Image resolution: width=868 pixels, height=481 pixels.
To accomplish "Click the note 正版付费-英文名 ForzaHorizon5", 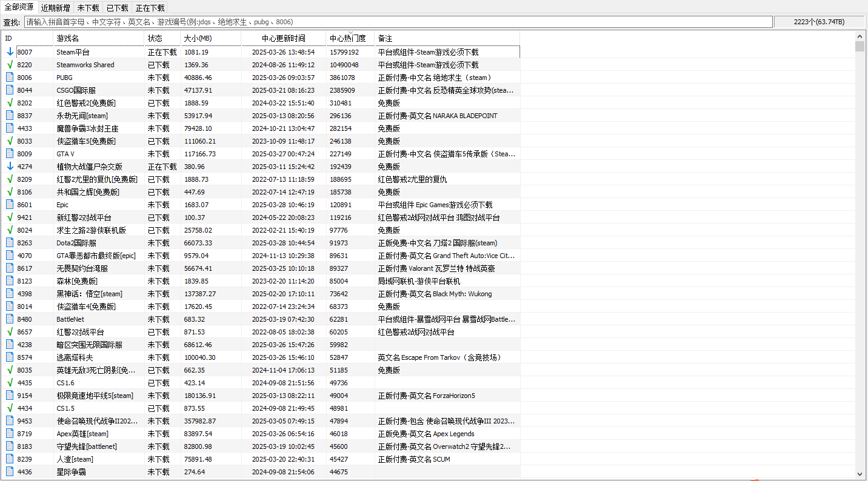I will click(427, 396).
